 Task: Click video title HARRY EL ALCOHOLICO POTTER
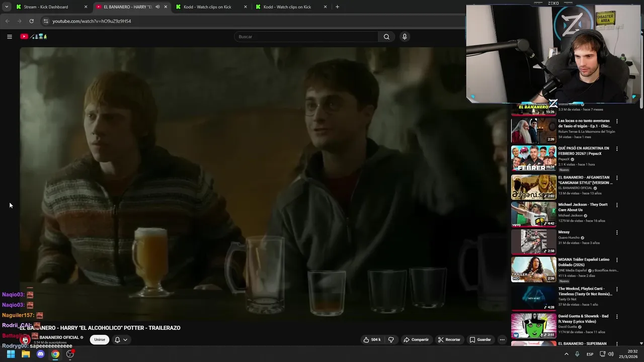click(100, 328)
